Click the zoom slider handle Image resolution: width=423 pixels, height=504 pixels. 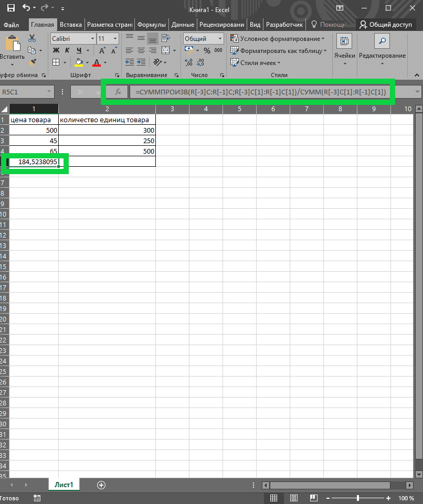pos(358,498)
